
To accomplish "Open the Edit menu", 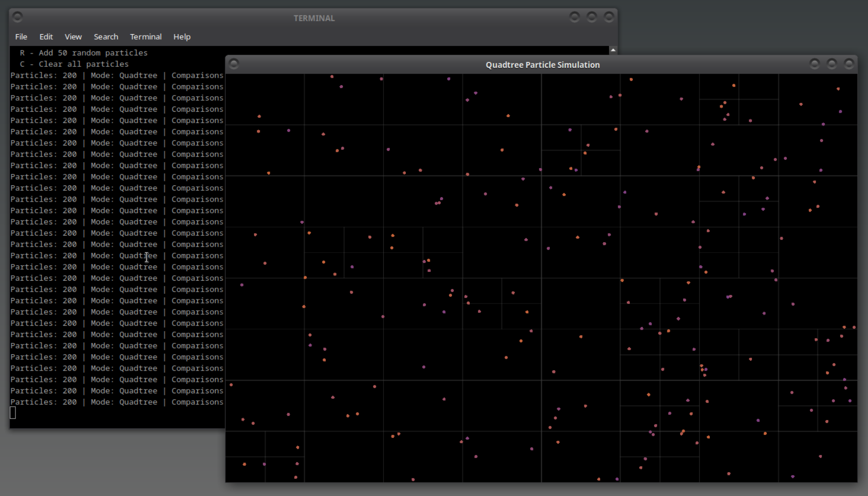I will pos(46,37).
